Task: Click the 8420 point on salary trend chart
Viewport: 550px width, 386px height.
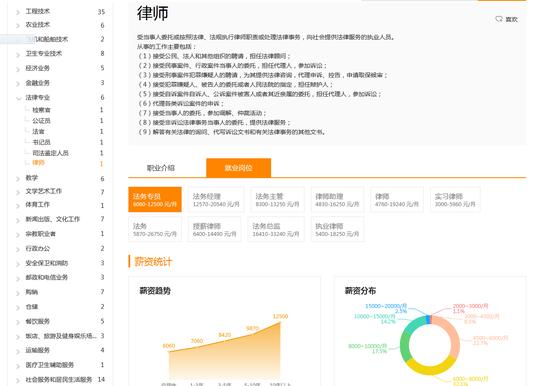Action: pos(224,340)
